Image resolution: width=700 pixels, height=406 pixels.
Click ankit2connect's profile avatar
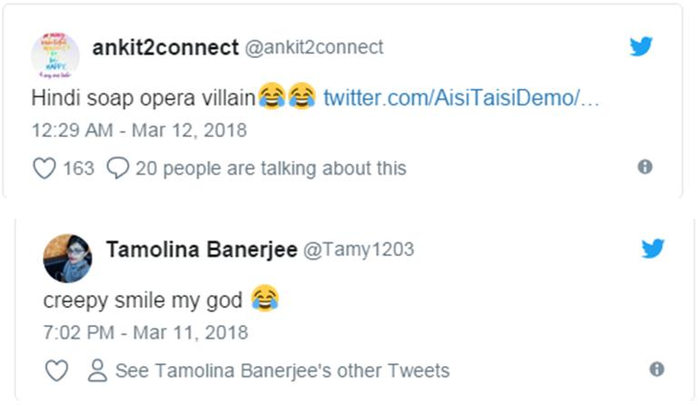point(56,55)
